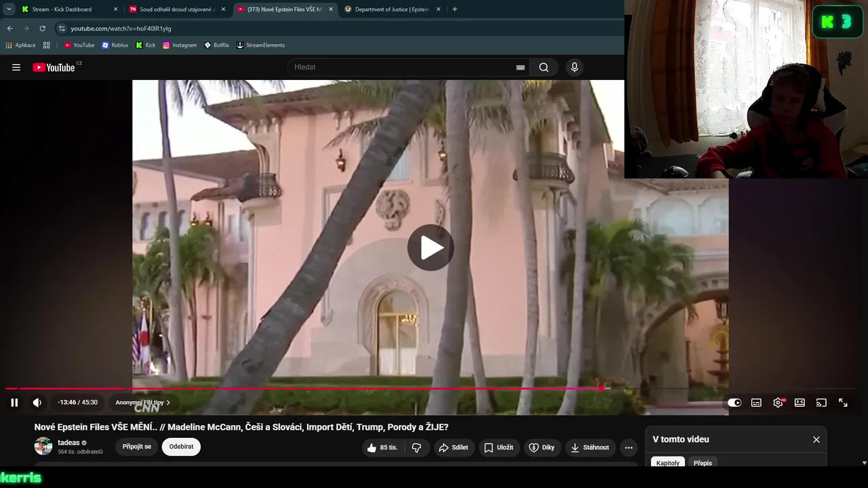
Task: Switch to theater mode
Action: coord(800,403)
